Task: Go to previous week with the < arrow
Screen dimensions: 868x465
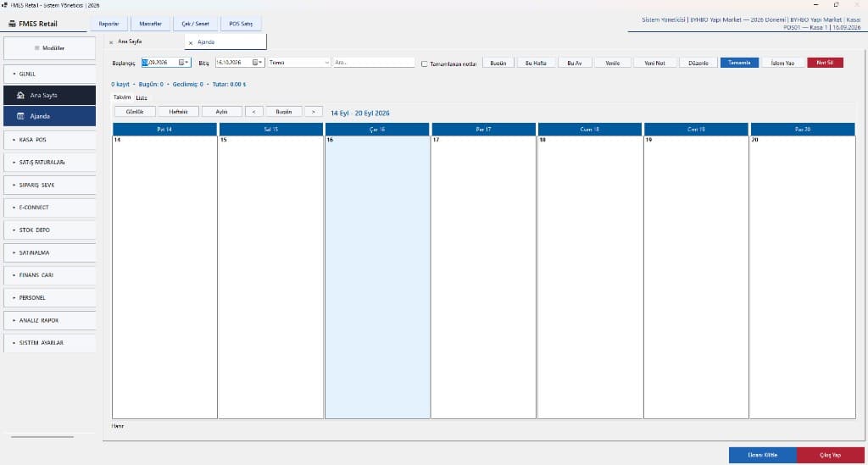Action: coord(254,112)
